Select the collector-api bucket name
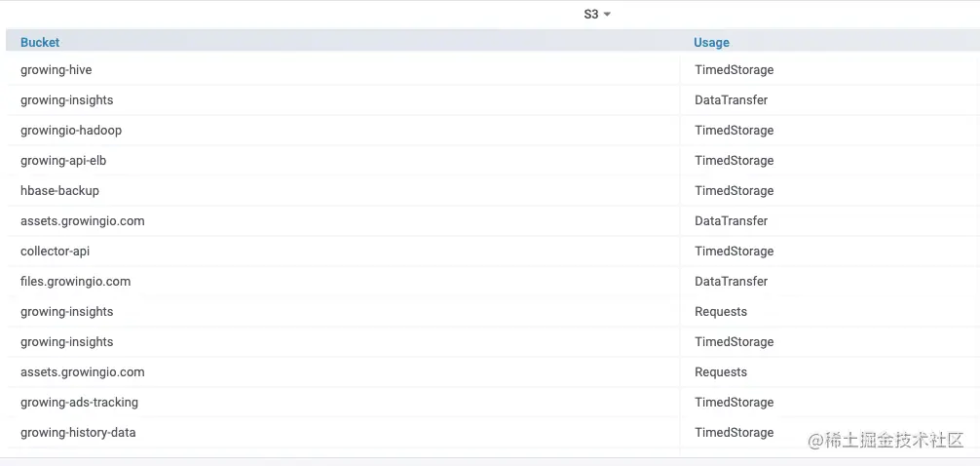Screen dimensions: 980x466 pos(55,251)
